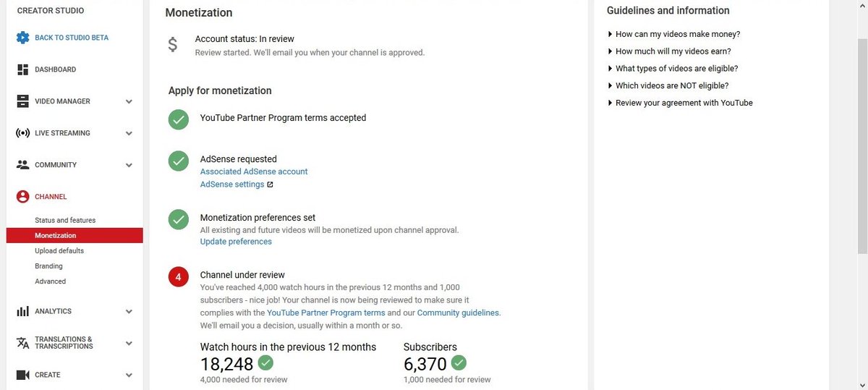Select the Channel profile icon
Image resolution: width=868 pixels, height=390 pixels.
point(22,197)
